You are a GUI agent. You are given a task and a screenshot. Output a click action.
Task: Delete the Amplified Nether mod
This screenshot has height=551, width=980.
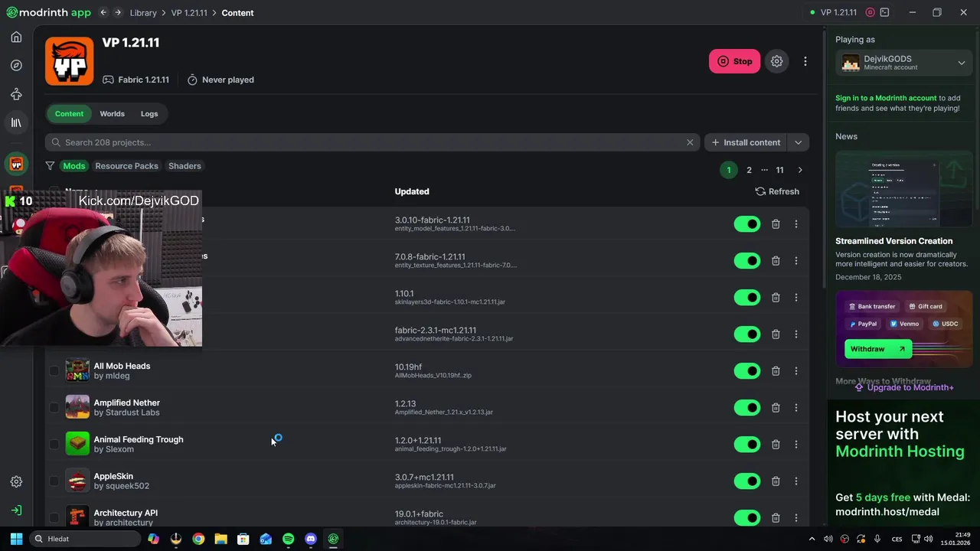tap(776, 408)
